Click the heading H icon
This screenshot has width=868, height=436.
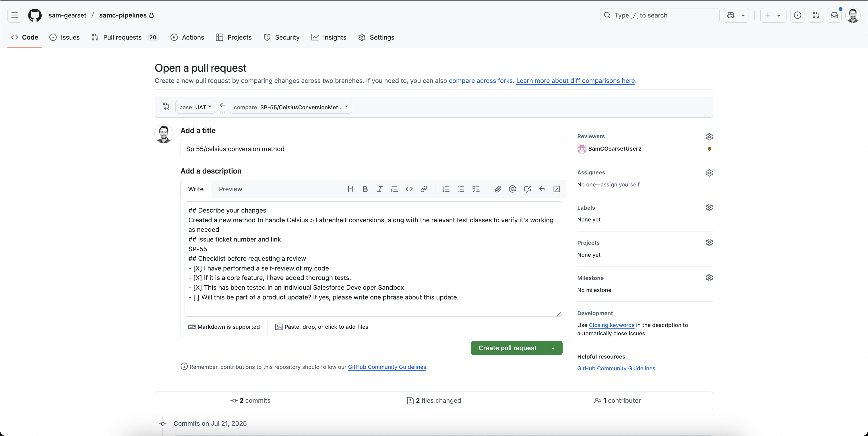[x=350, y=189]
